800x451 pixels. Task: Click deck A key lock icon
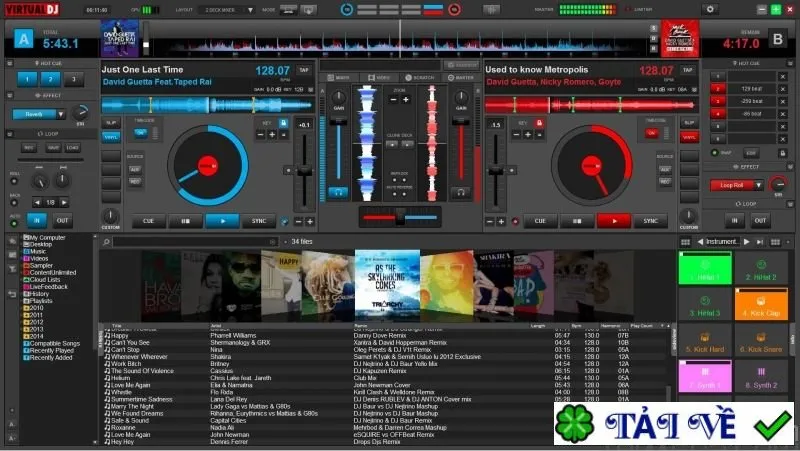[283, 123]
